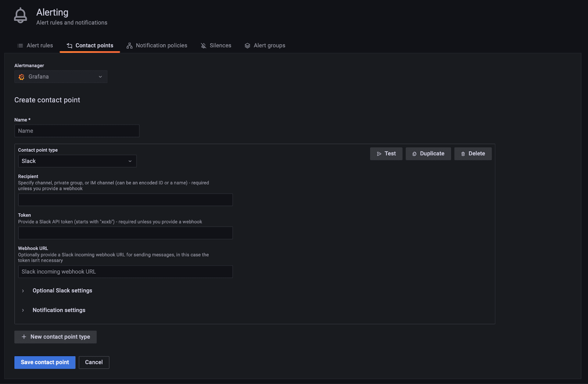Open the Contact point type Slack dropdown

tap(77, 161)
